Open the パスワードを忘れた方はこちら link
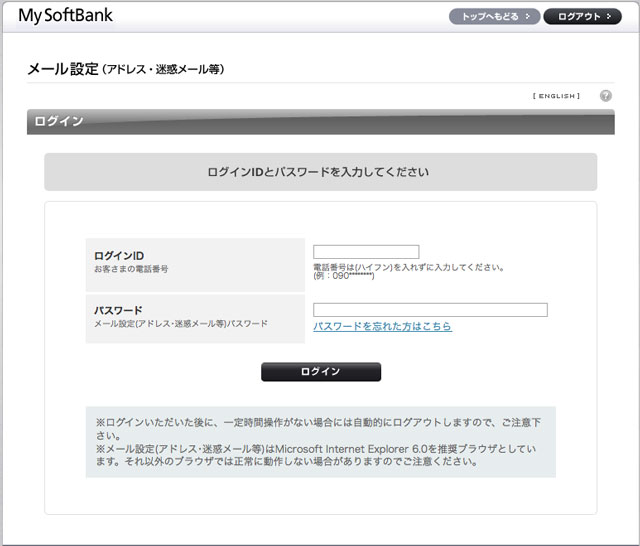640x546 pixels. pyautogui.click(x=382, y=326)
